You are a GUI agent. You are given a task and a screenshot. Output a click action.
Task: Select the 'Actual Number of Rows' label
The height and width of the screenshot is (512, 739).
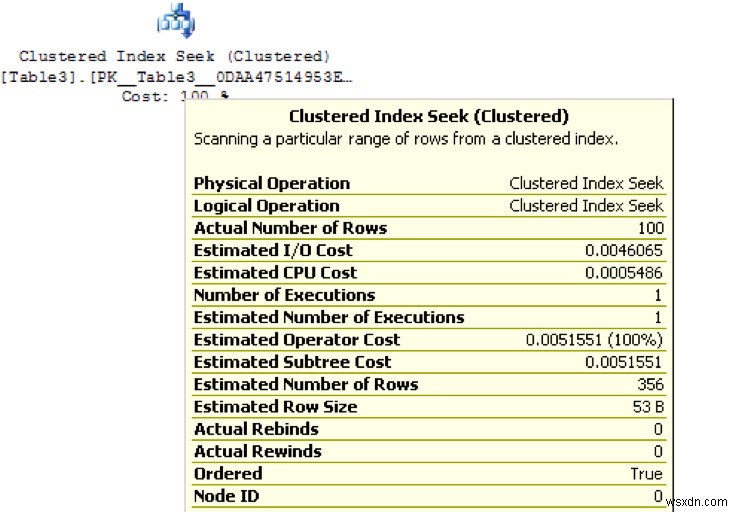click(290, 228)
